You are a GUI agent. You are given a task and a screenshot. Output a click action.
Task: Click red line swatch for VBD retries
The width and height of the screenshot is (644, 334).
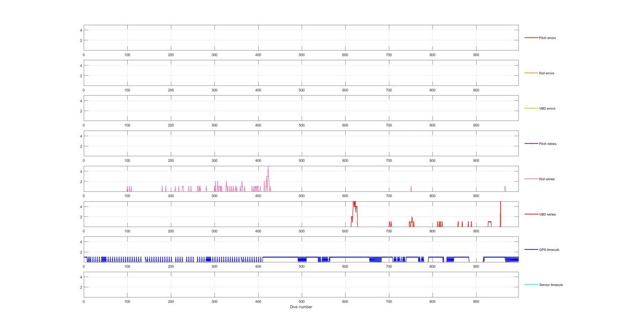point(531,214)
